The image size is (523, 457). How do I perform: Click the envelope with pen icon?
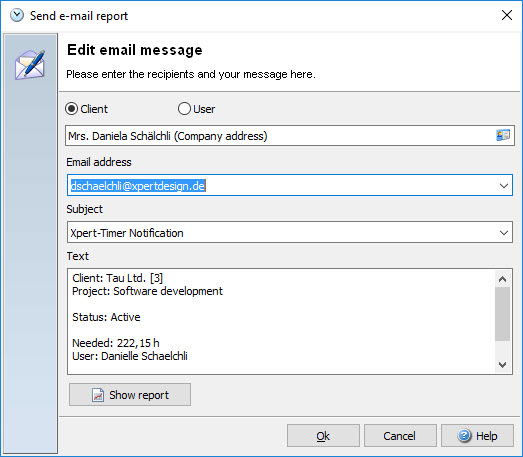pyautogui.click(x=30, y=65)
